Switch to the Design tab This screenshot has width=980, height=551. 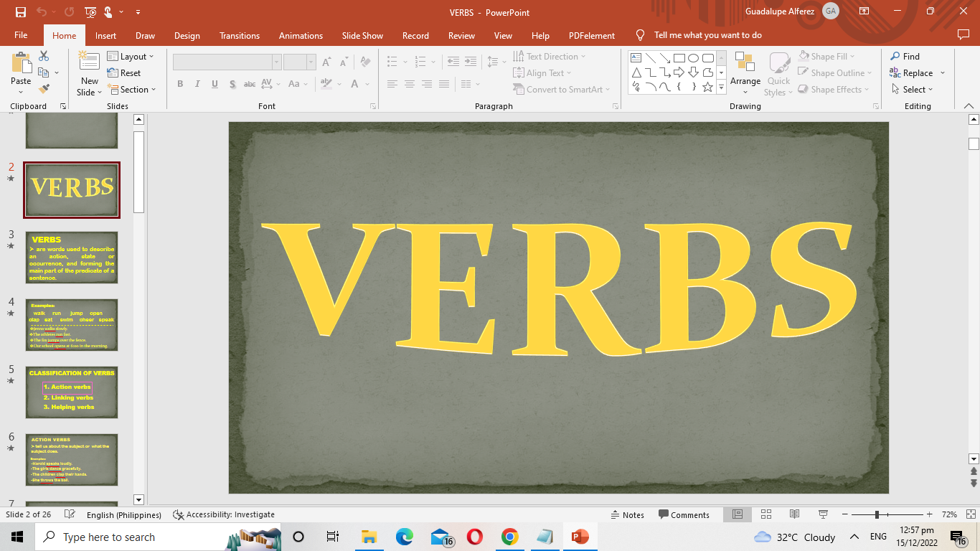[x=187, y=35]
